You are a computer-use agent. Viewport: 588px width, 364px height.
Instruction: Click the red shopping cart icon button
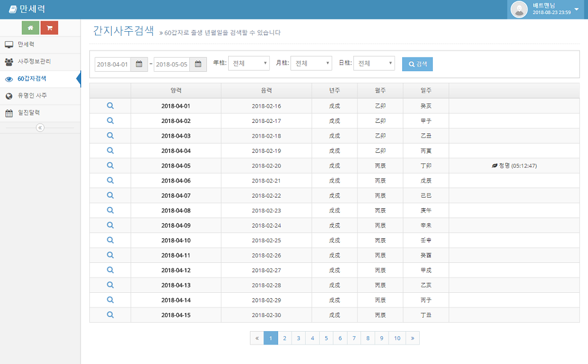click(x=49, y=28)
